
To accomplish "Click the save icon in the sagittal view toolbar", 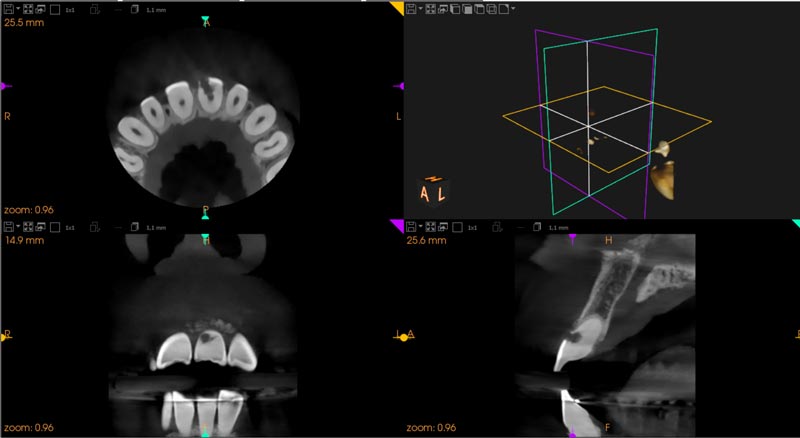I will click(x=410, y=228).
